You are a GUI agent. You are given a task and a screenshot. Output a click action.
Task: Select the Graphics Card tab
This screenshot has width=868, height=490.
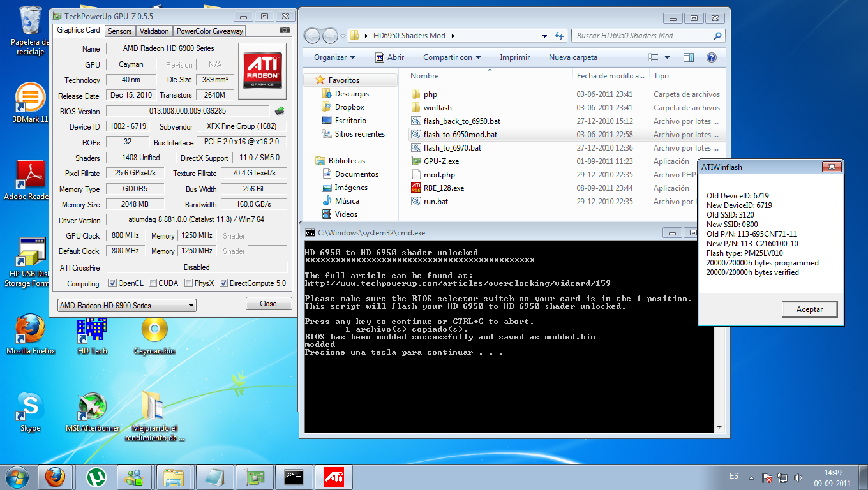79,30
